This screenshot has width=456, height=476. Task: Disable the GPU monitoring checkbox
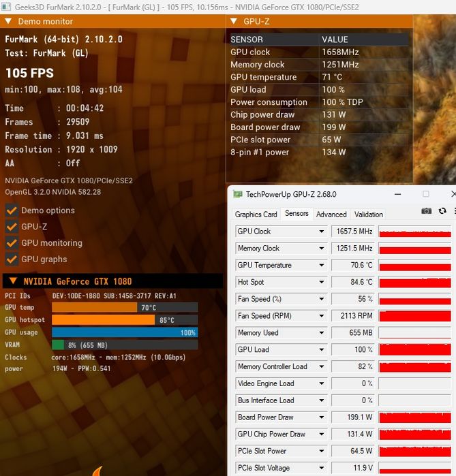[x=12, y=243]
